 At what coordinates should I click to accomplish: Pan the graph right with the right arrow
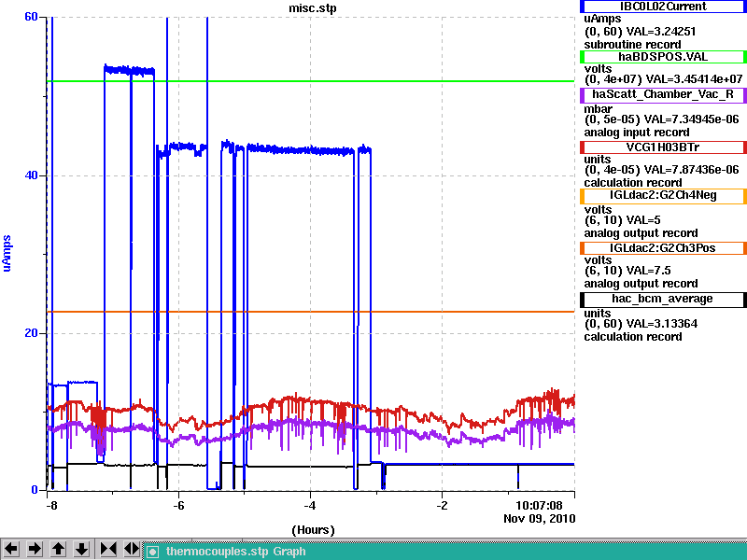35,549
